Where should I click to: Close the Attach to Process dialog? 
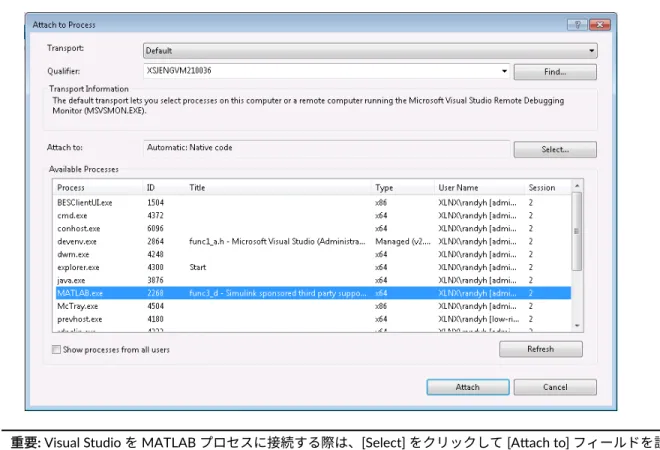pos(600,25)
